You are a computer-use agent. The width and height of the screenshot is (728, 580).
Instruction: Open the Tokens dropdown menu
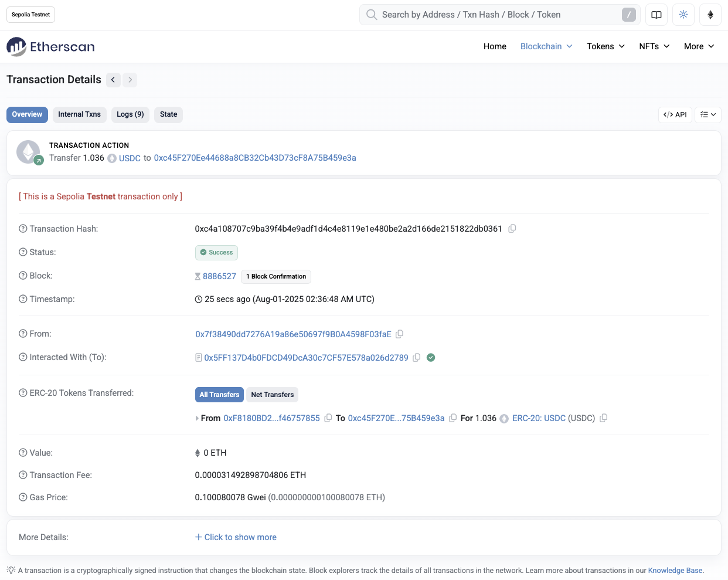(x=605, y=46)
